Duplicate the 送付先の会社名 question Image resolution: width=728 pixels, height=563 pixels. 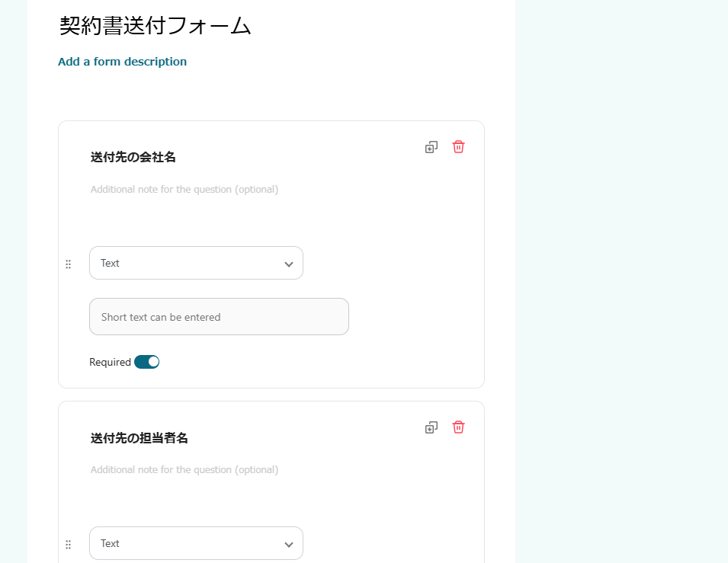click(431, 146)
